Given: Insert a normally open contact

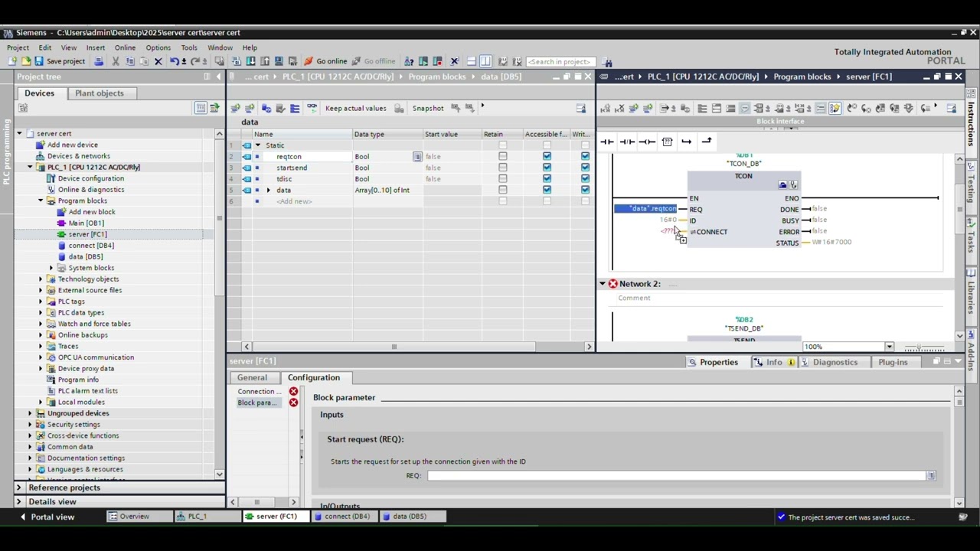Looking at the screenshot, I should click(x=607, y=142).
